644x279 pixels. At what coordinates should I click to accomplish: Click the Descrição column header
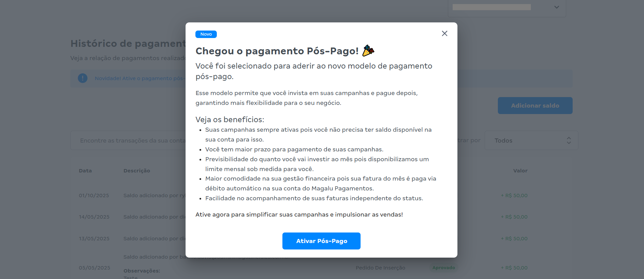click(x=137, y=171)
